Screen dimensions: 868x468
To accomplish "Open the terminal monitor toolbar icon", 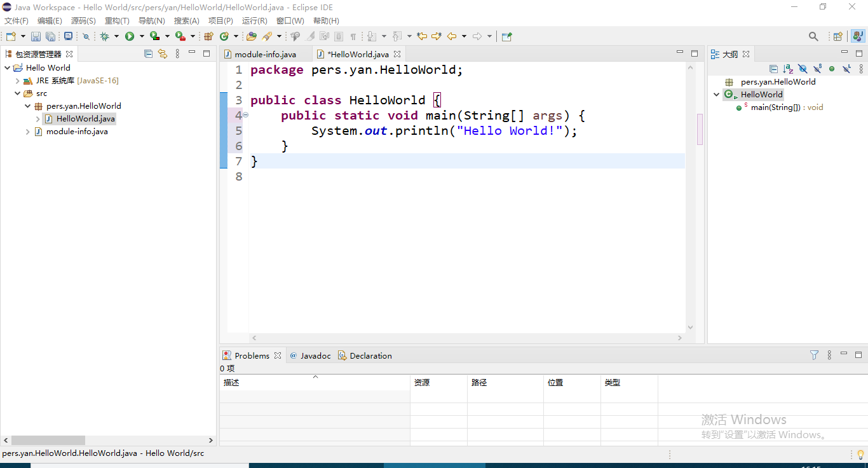I will coord(68,37).
